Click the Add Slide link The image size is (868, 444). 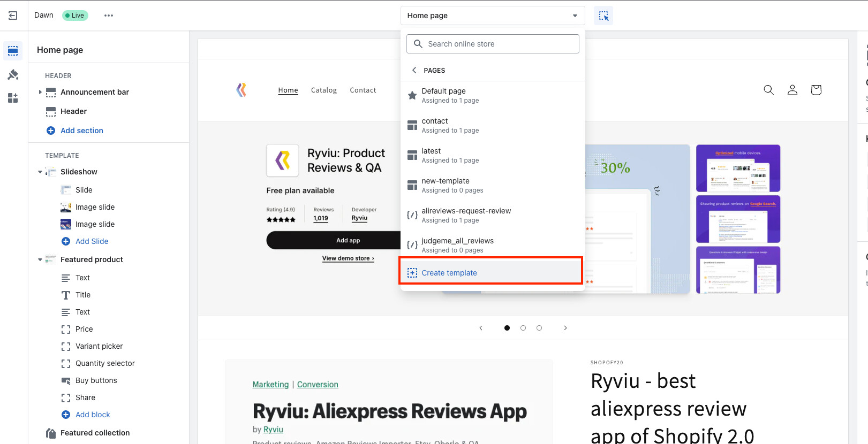(x=92, y=241)
